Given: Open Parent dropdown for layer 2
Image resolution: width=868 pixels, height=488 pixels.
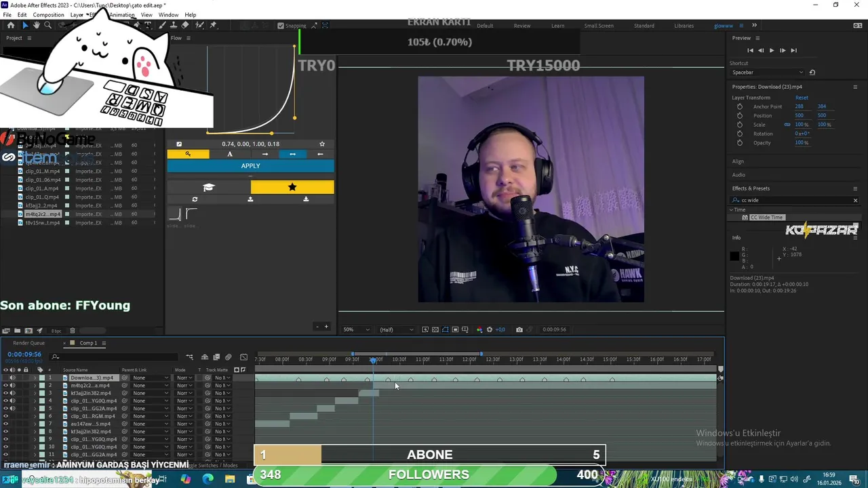Looking at the screenshot, I should pos(151,386).
